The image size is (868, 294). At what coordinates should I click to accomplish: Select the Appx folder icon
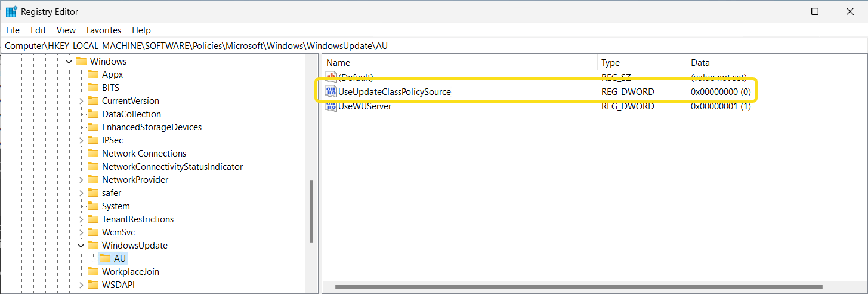click(x=93, y=75)
